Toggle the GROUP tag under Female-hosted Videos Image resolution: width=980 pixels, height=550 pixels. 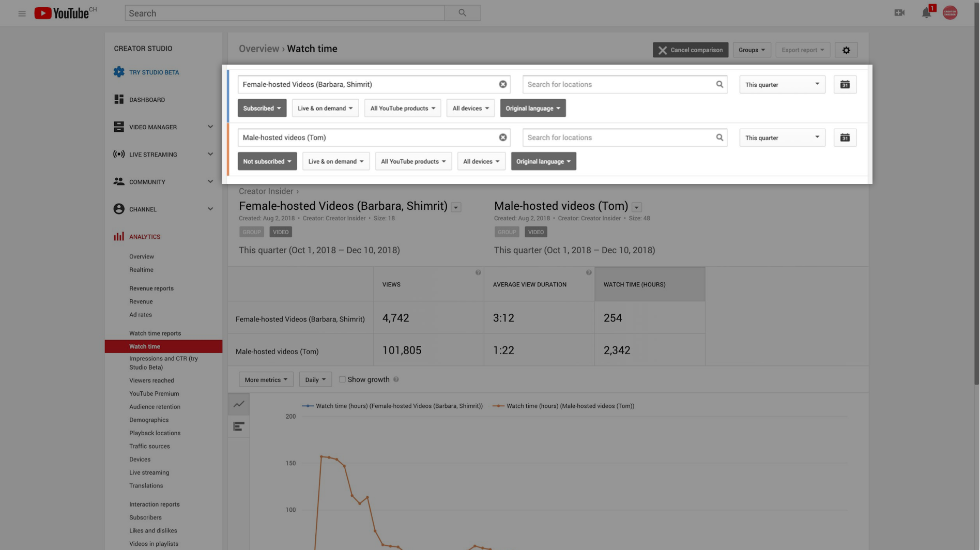pos(252,232)
